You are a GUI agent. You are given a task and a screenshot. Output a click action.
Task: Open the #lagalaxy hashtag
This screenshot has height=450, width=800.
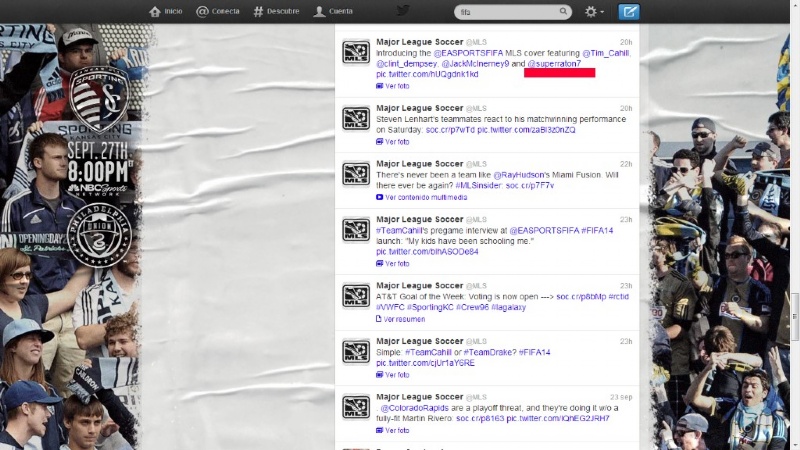[508, 308]
